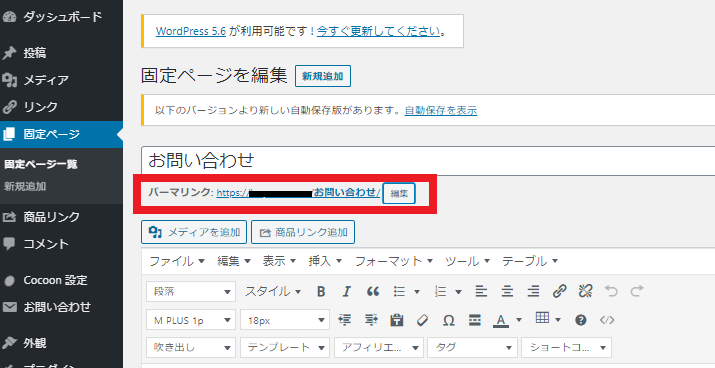Open 固定ページ一覧 submenu item
The height and width of the screenshot is (368, 715).
(x=41, y=164)
